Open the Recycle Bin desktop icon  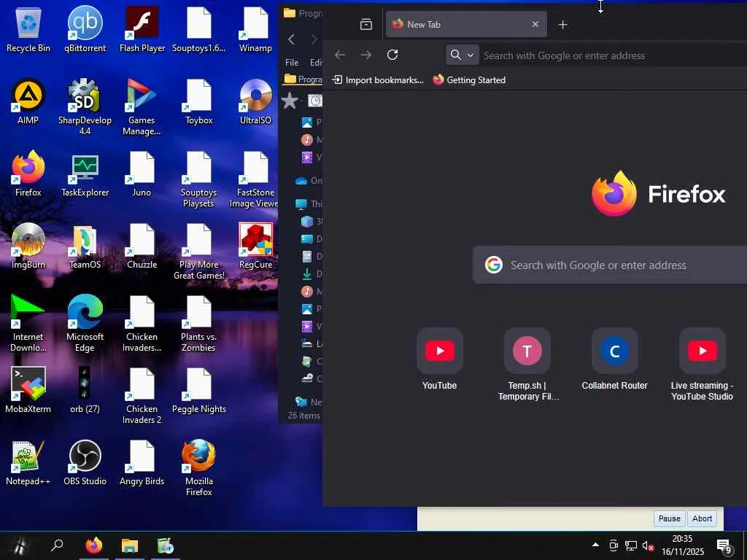[28, 29]
